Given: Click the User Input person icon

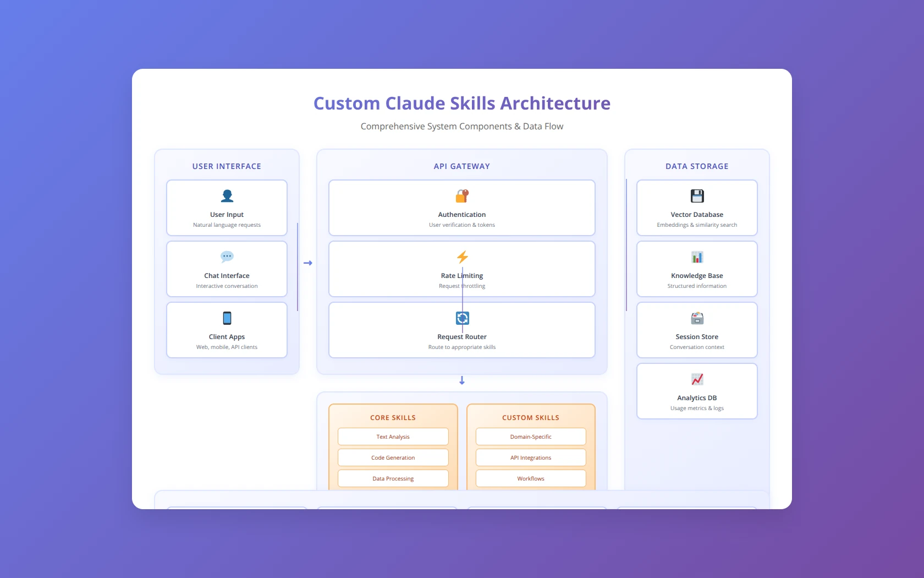Looking at the screenshot, I should 227,196.
